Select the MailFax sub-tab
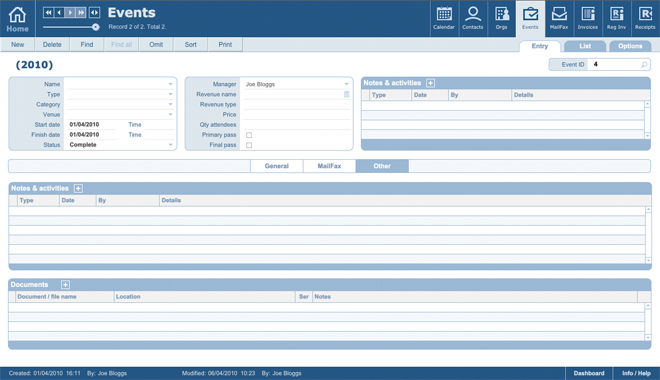Viewport: 660px width, 380px height. [329, 166]
